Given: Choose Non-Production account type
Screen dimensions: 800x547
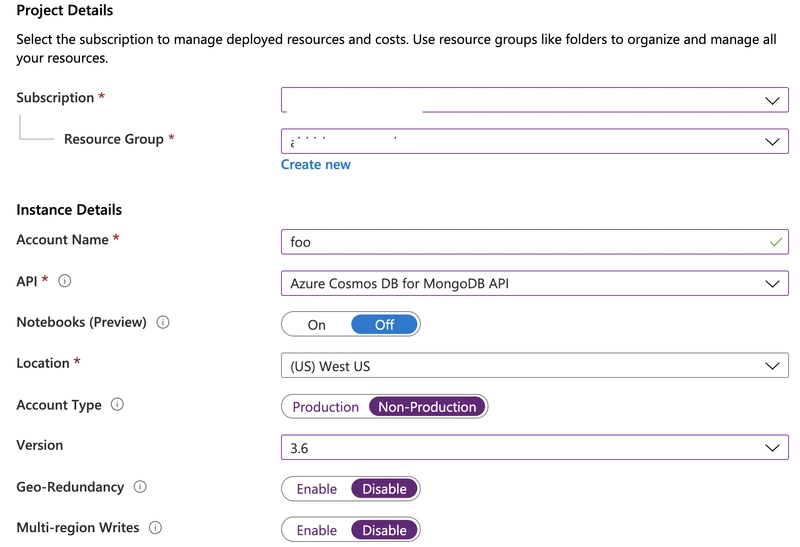Looking at the screenshot, I should pos(427,407).
